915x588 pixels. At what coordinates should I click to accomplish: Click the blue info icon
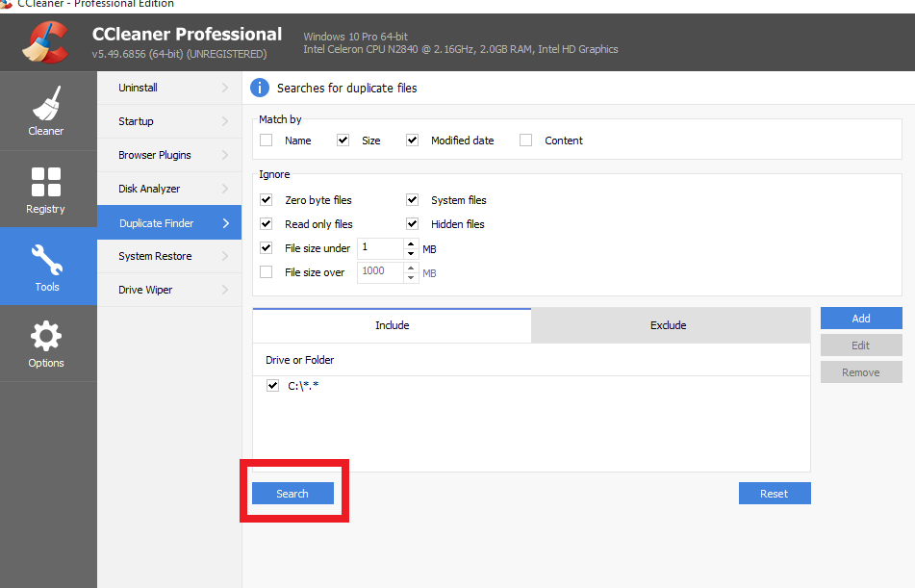pyautogui.click(x=260, y=89)
